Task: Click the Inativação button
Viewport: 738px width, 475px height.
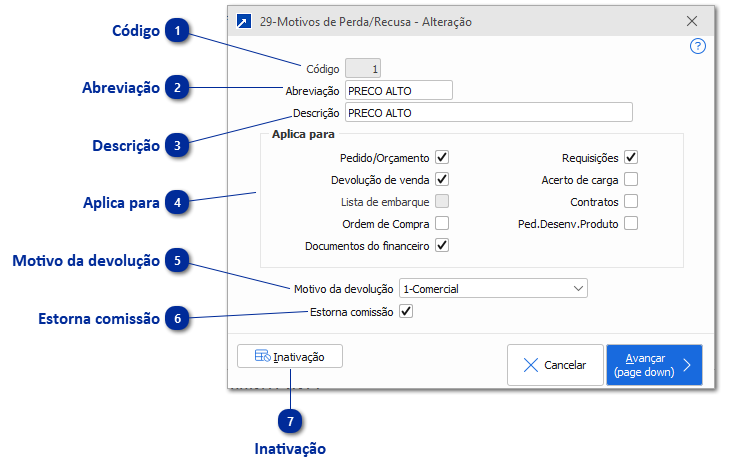Action: point(290,356)
